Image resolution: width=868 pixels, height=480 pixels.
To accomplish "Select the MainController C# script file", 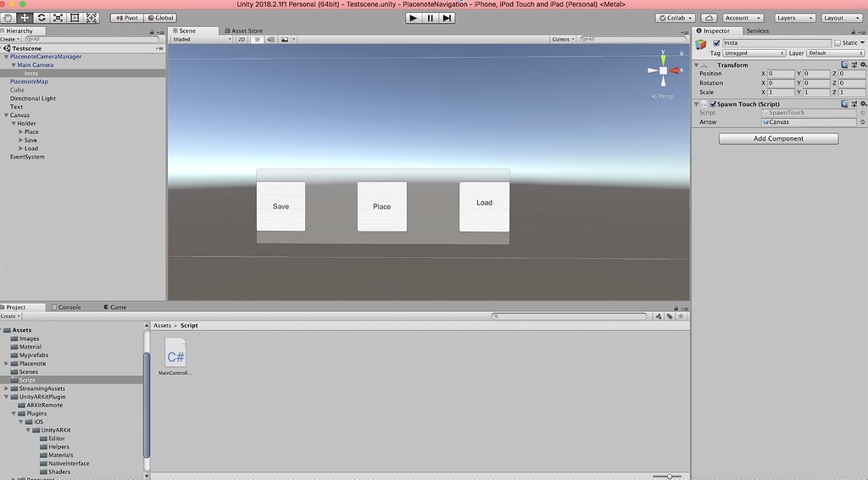I will [x=175, y=358].
